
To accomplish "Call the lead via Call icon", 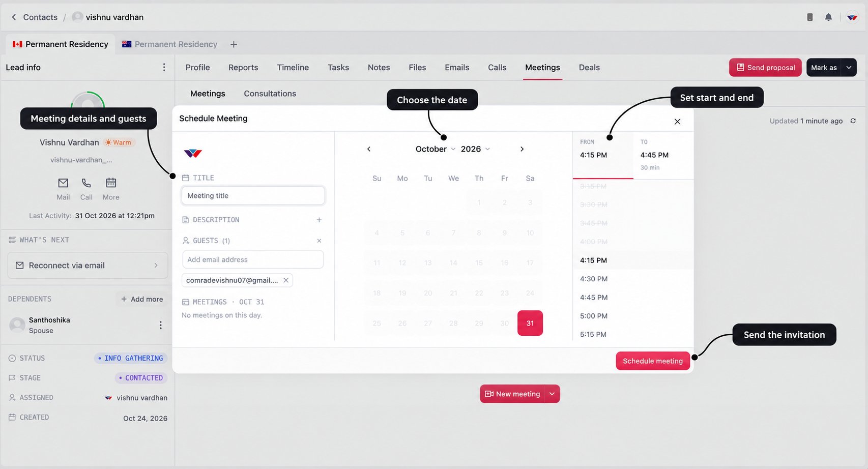I will coord(86,189).
